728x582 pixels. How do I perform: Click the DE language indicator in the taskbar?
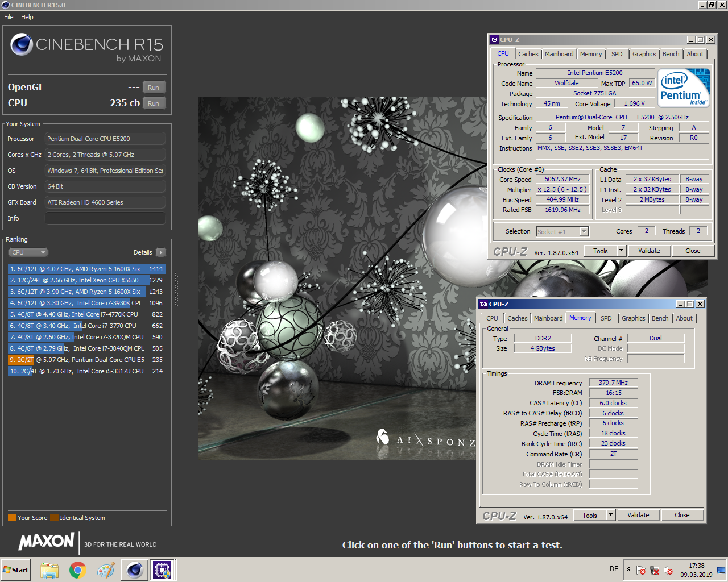(x=614, y=569)
